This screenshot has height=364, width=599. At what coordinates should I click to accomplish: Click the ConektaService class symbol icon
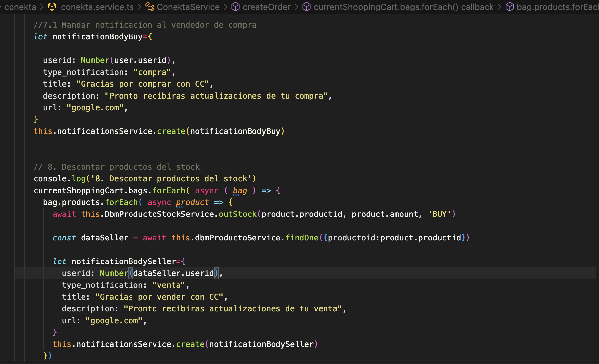150,7
